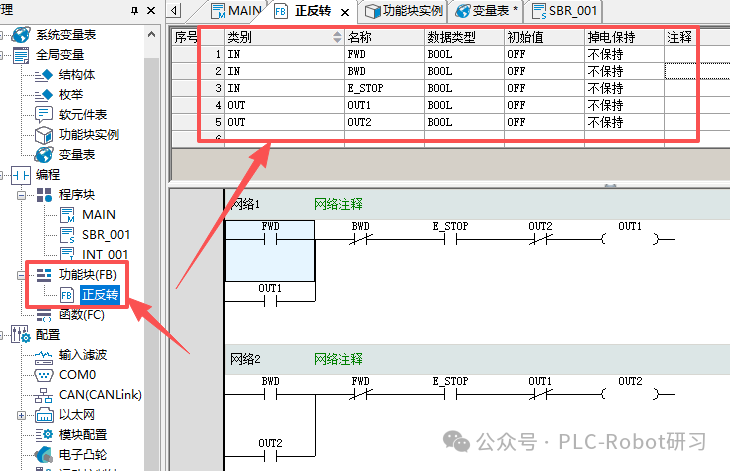Click the 全局变量 table icon

[21, 55]
